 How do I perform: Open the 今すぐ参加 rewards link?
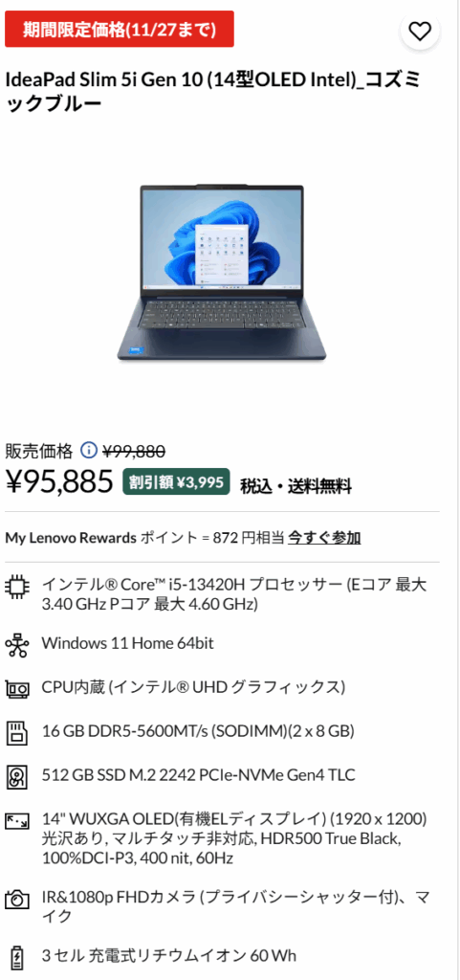point(324,538)
